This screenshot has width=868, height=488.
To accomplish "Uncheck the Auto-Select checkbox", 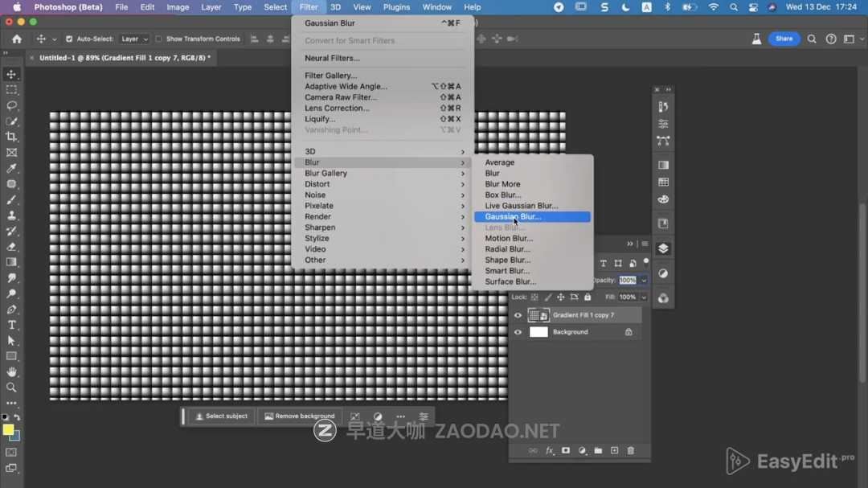I will tap(69, 39).
